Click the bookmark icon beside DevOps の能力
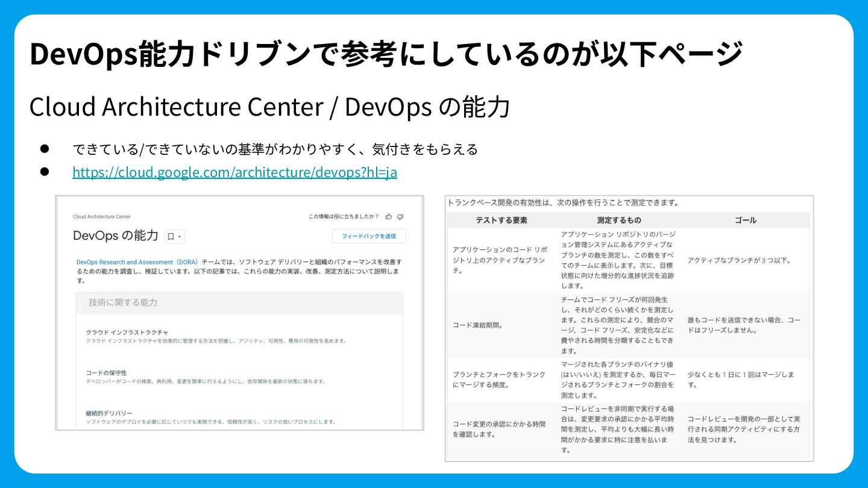868x488 pixels. click(171, 237)
